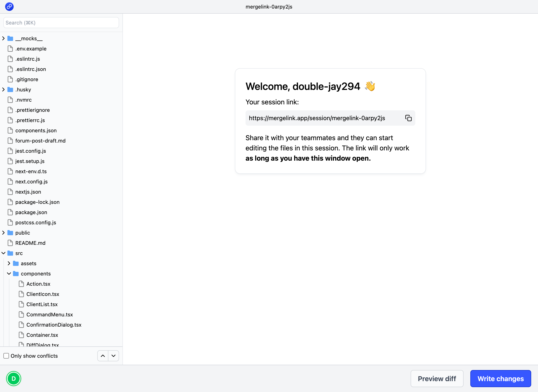
Task: Expand the assets folder
Action: tap(9, 263)
